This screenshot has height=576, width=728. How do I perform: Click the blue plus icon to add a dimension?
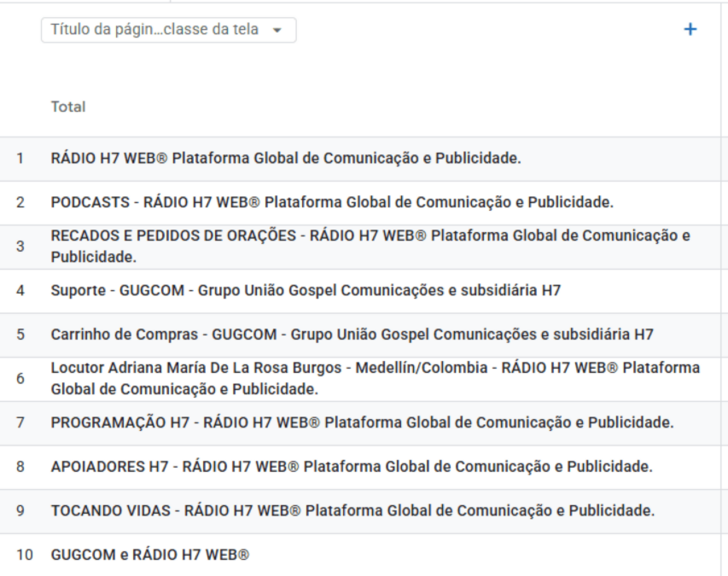pos(690,30)
